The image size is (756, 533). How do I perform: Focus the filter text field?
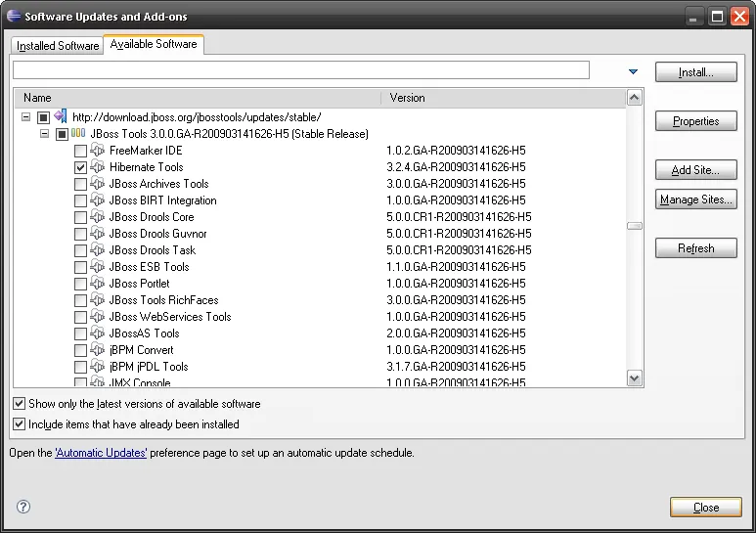coord(301,69)
